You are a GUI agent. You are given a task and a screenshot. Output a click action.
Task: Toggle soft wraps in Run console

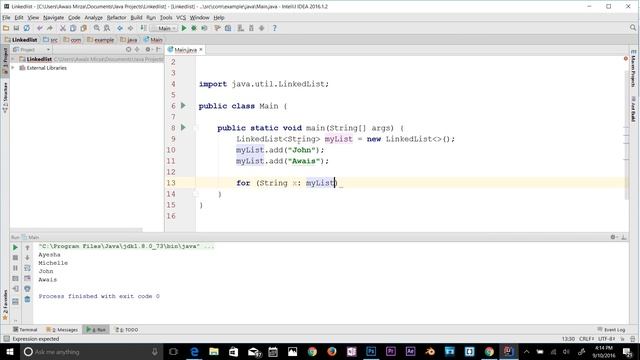pos(27,268)
